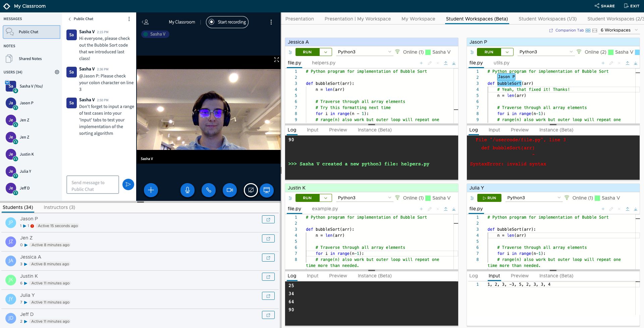Upload a file to Justin K's workspace

(x=446, y=209)
